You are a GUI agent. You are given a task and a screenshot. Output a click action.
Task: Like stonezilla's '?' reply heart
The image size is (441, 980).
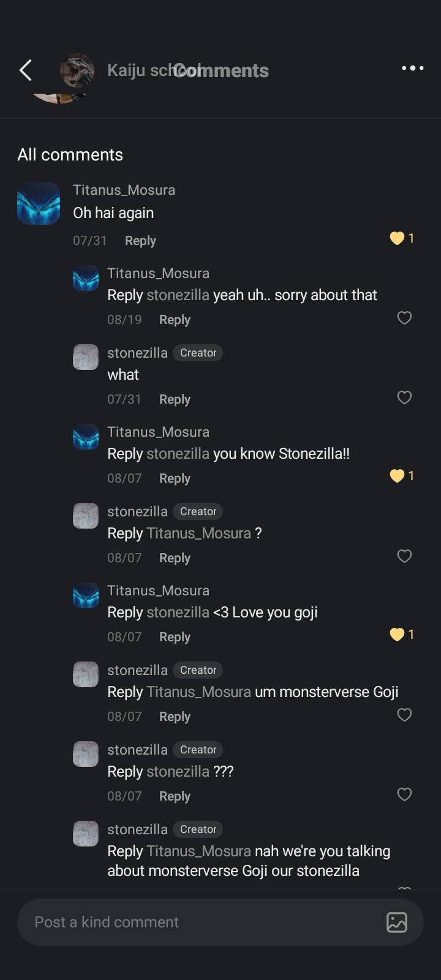(404, 556)
